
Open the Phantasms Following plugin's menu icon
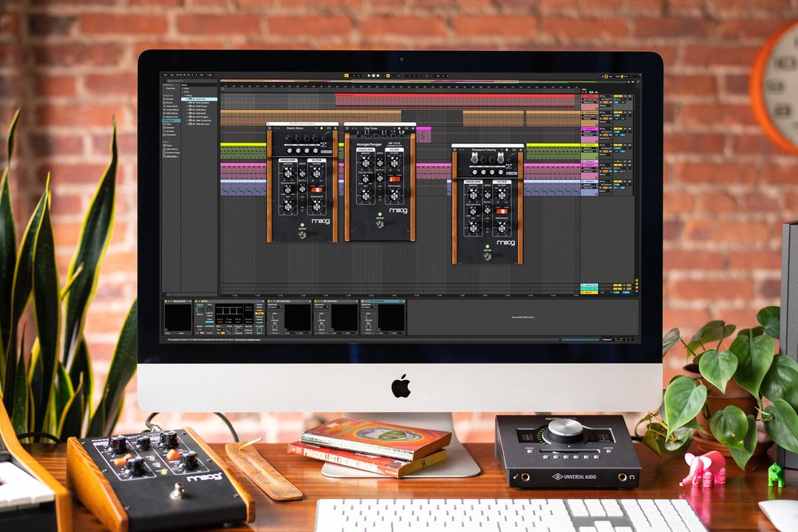[x=455, y=150]
